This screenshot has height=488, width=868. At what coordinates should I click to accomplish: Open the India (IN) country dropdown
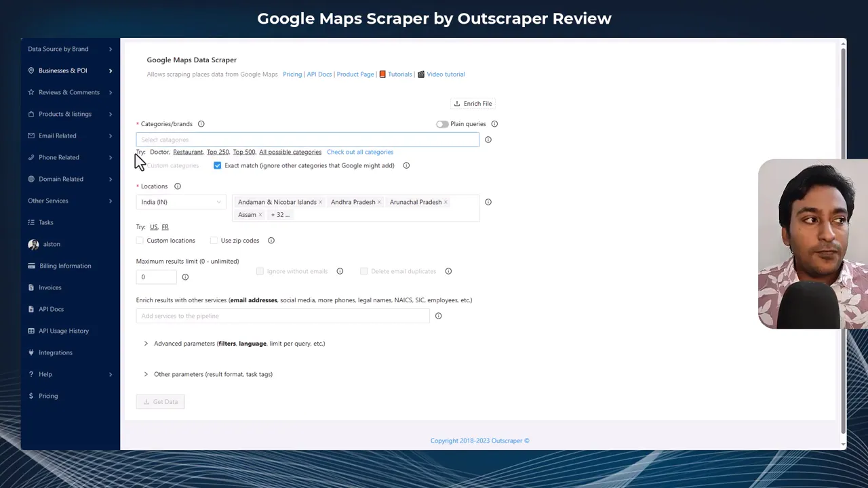coord(180,202)
